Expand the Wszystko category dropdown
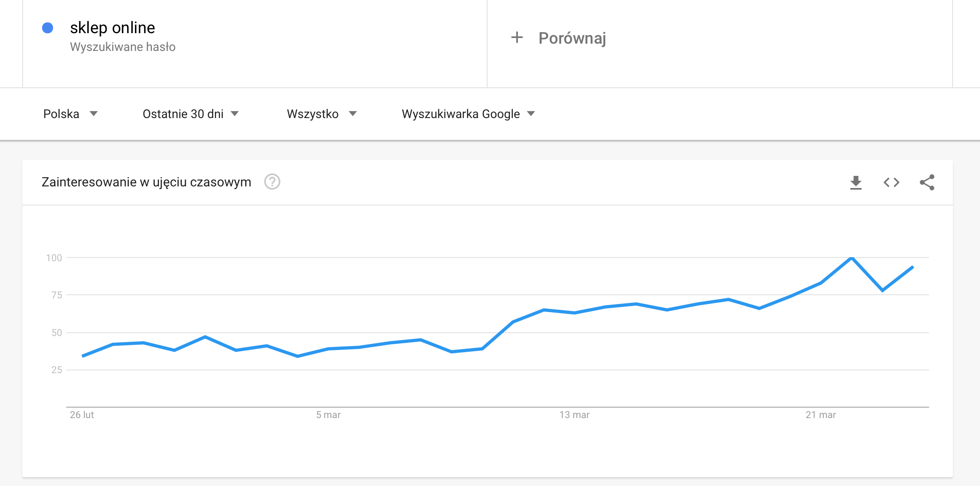The width and height of the screenshot is (980, 486). point(322,114)
